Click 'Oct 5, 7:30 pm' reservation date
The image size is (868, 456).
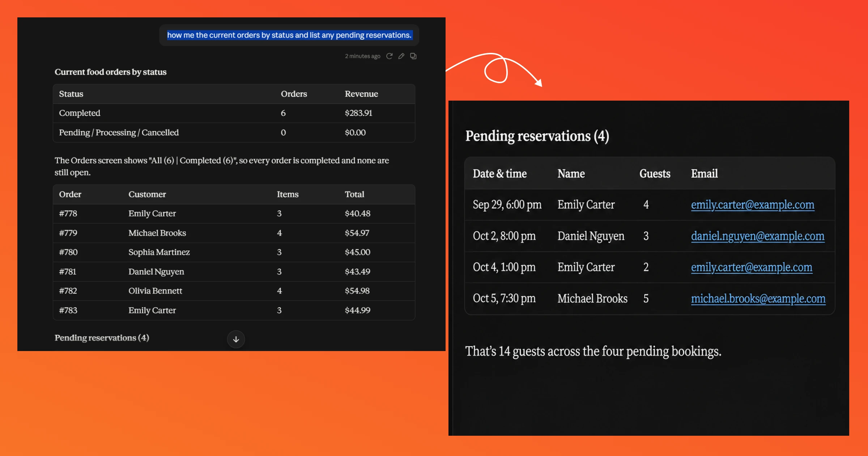coord(504,299)
